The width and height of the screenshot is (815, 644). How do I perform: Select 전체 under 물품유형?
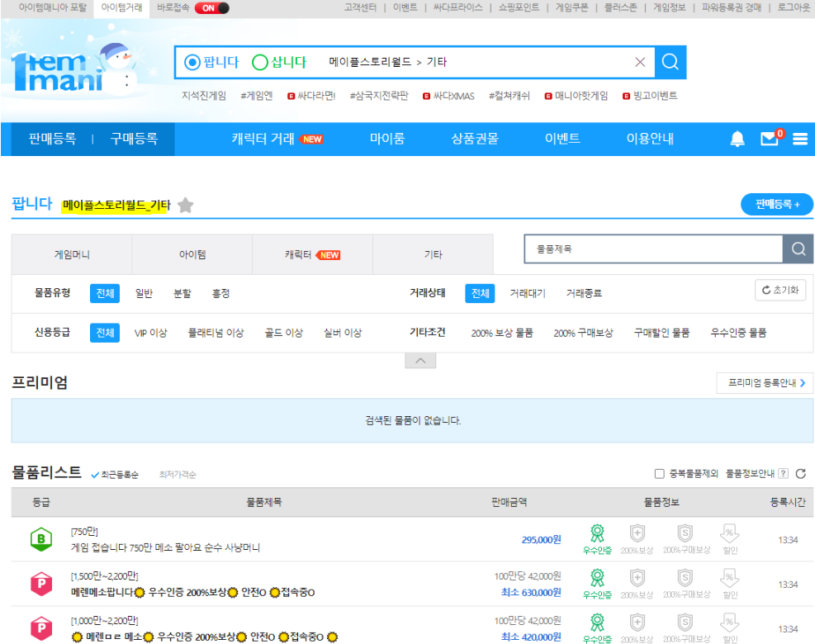pyautogui.click(x=105, y=293)
